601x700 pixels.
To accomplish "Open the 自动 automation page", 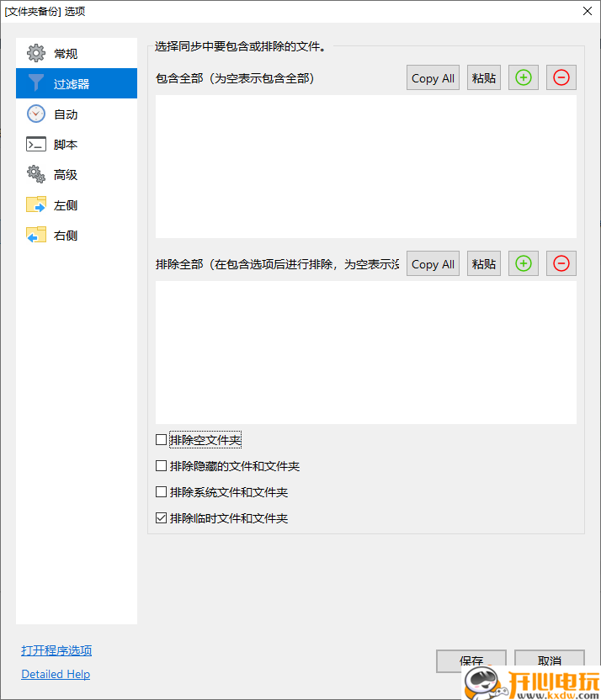I will [77, 114].
